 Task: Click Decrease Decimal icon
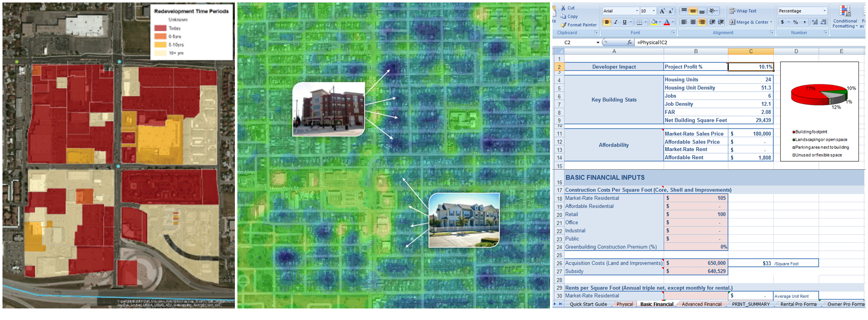(x=823, y=22)
